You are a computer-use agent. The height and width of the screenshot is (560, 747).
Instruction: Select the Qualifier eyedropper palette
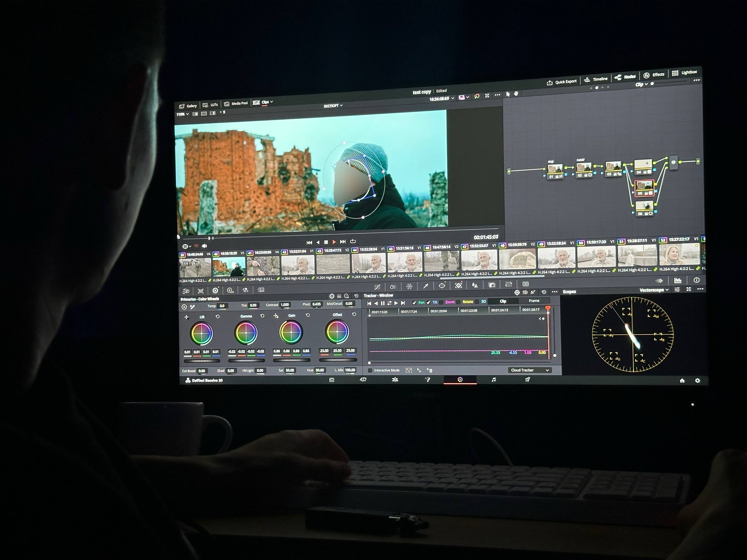pyautogui.click(x=426, y=286)
